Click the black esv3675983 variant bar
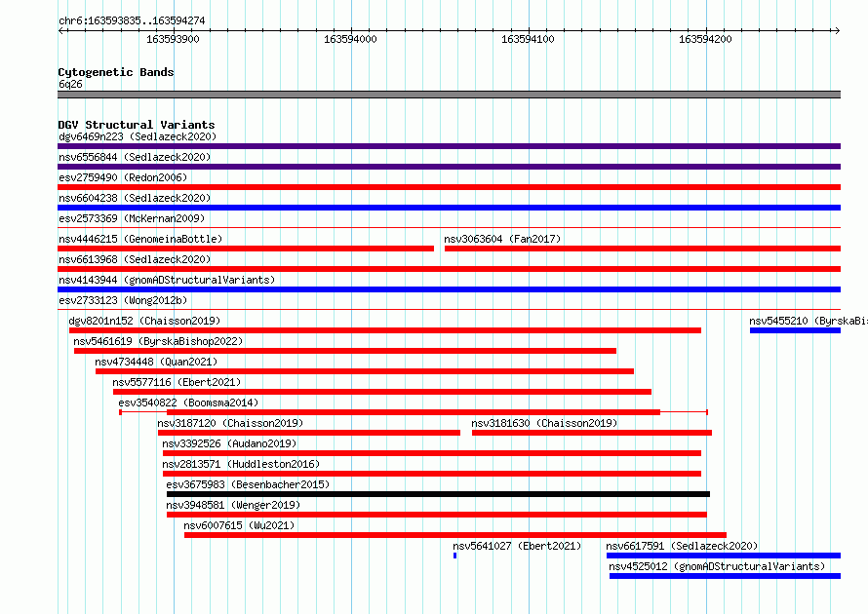This screenshot has height=614, width=868. click(439, 494)
